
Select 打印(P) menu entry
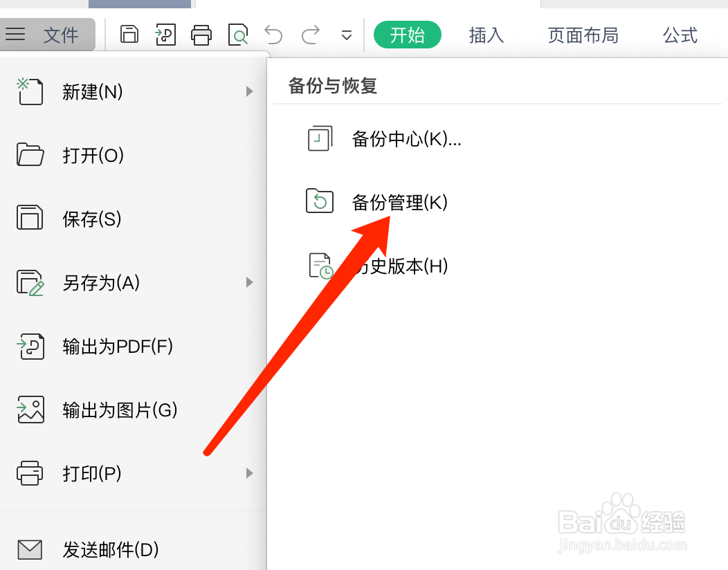(x=134, y=473)
